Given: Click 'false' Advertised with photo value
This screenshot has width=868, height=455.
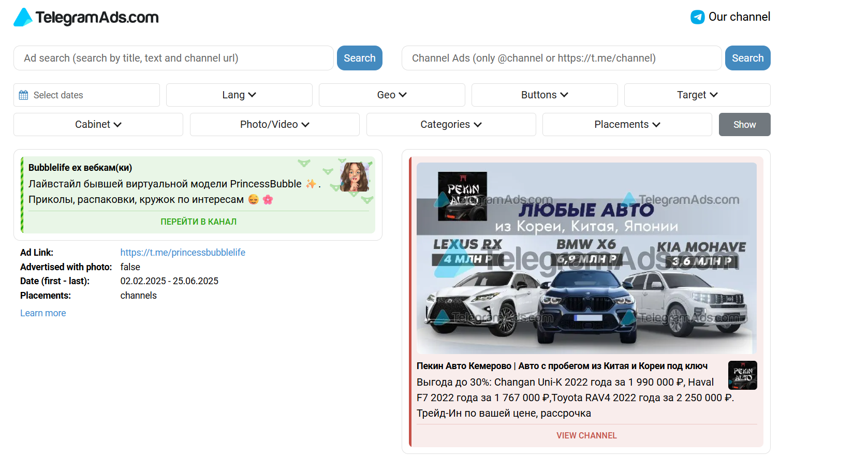Looking at the screenshot, I should tap(130, 267).
